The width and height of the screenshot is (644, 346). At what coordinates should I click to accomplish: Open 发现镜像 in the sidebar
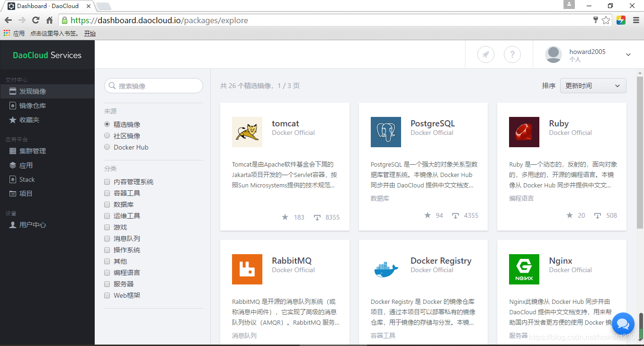47,91
